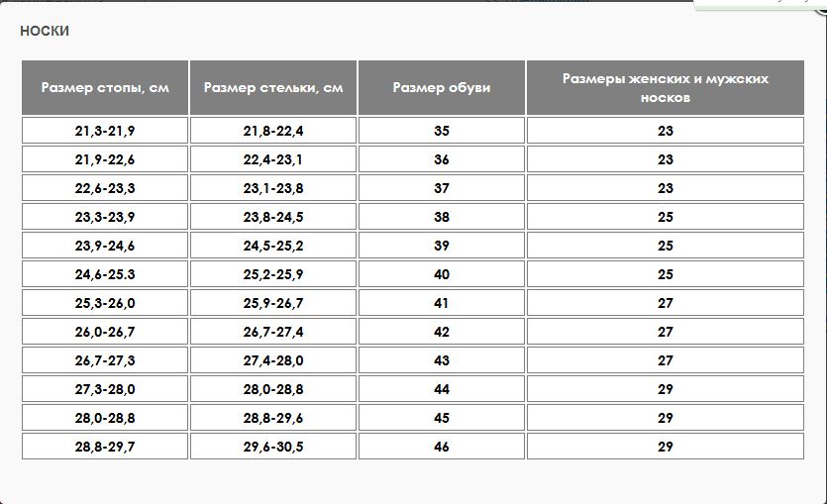
Task: Select insole cell 25,2-25,9
Action: [273, 274]
